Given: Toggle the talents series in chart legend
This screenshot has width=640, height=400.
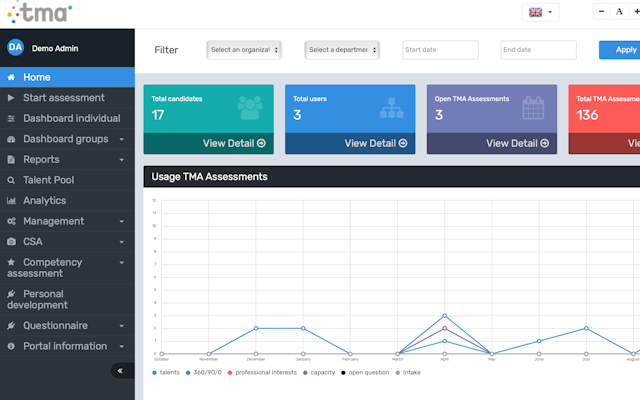Looking at the screenshot, I should click(x=170, y=372).
